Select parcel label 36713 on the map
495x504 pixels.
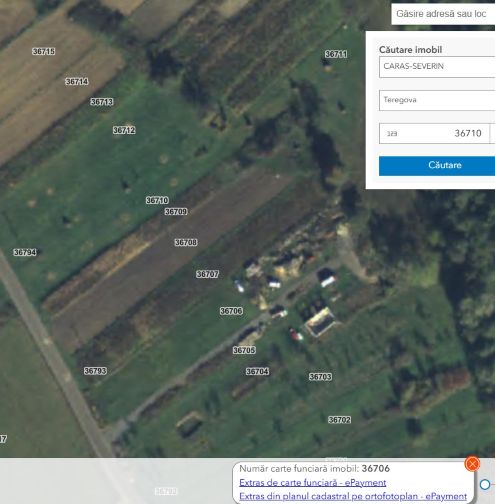(102, 102)
